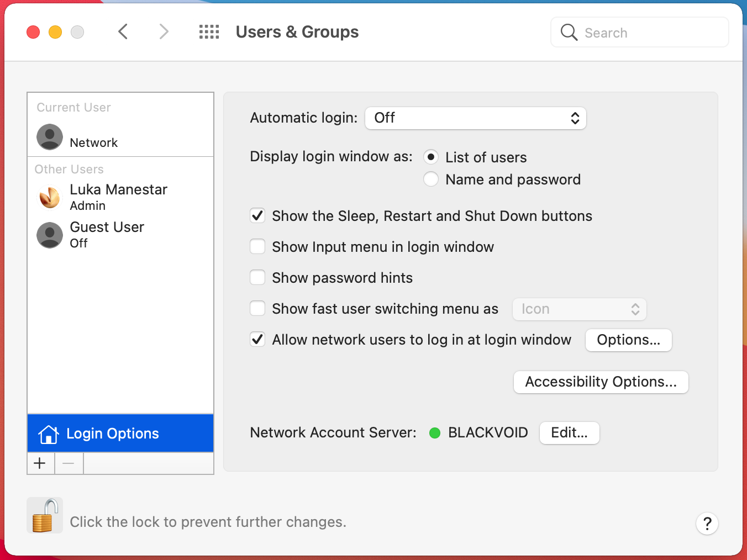Viewport: 747px width, 560px height.
Task: Click the green server status dot
Action: tap(435, 433)
